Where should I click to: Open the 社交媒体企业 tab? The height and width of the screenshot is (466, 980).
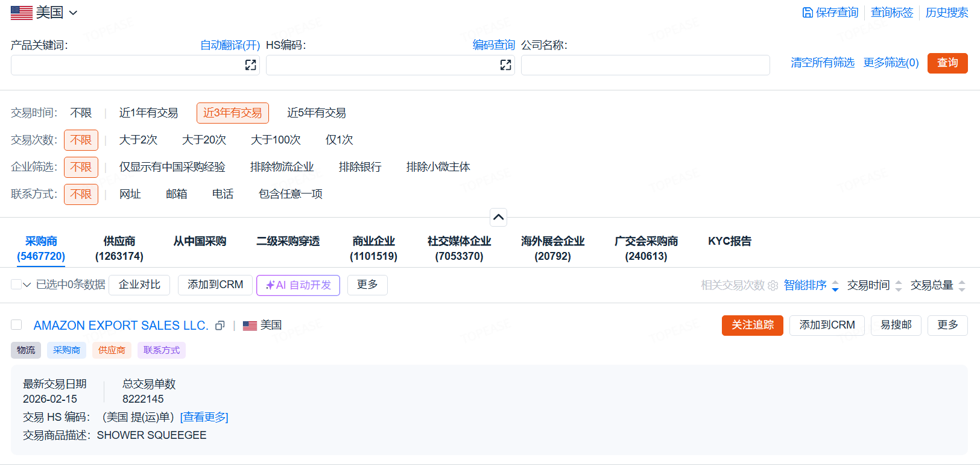tap(459, 248)
